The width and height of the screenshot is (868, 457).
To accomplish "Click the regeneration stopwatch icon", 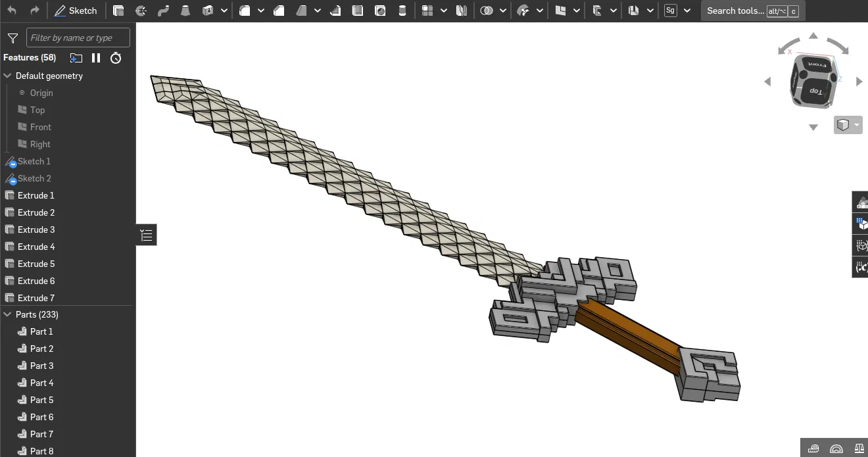I will pyautogui.click(x=116, y=58).
